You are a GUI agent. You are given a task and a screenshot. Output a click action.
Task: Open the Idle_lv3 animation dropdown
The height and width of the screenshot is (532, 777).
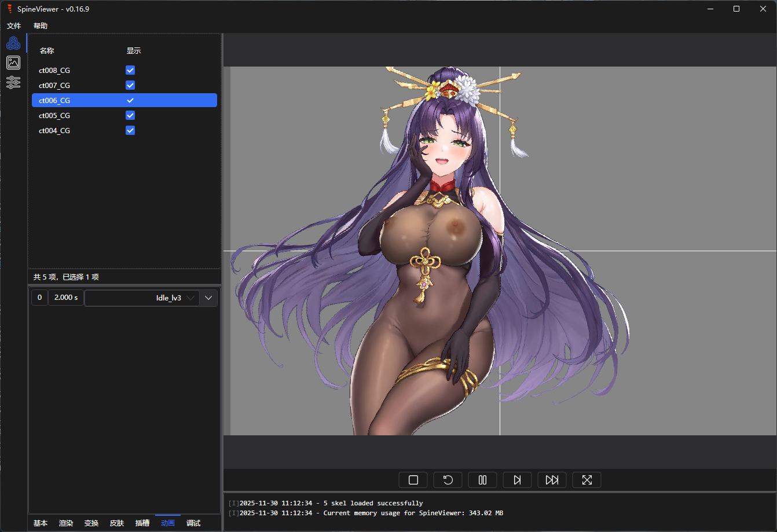click(142, 298)
